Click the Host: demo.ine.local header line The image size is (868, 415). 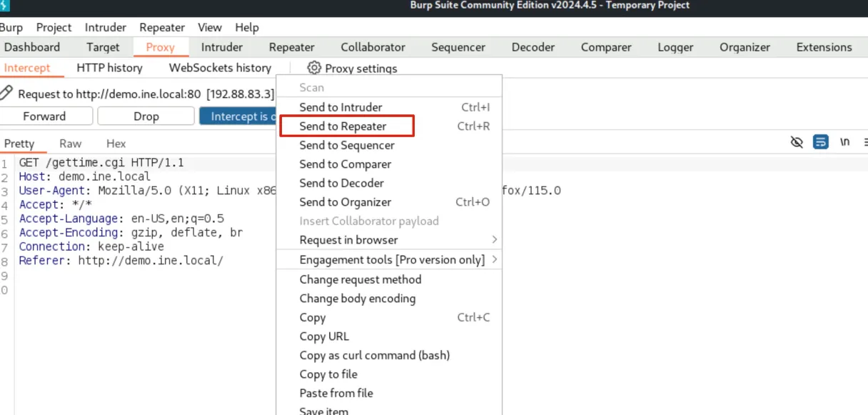pyautogui.click(x=85, y=176)
